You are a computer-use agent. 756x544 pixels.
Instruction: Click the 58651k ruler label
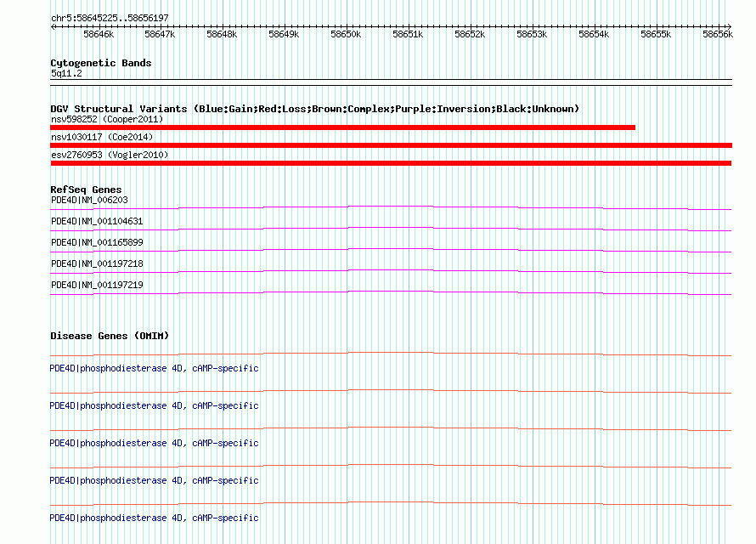[x=408, y=34]
